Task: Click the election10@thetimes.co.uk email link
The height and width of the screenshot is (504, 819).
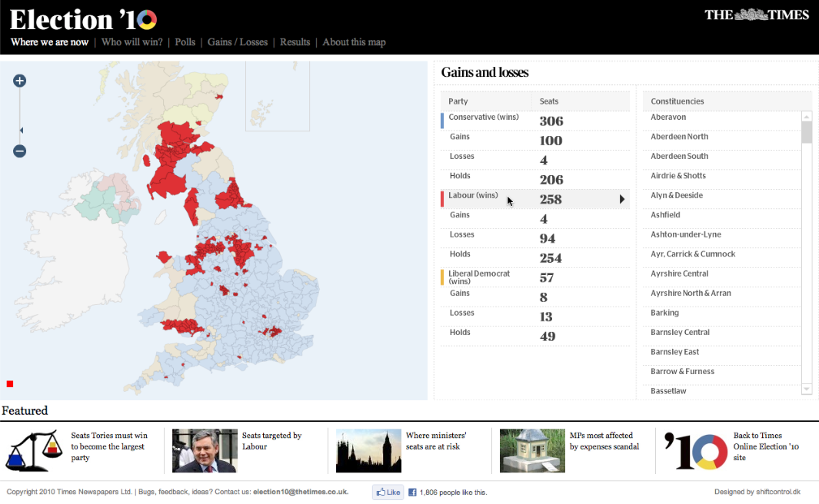Action: click(x=301, y=492)
